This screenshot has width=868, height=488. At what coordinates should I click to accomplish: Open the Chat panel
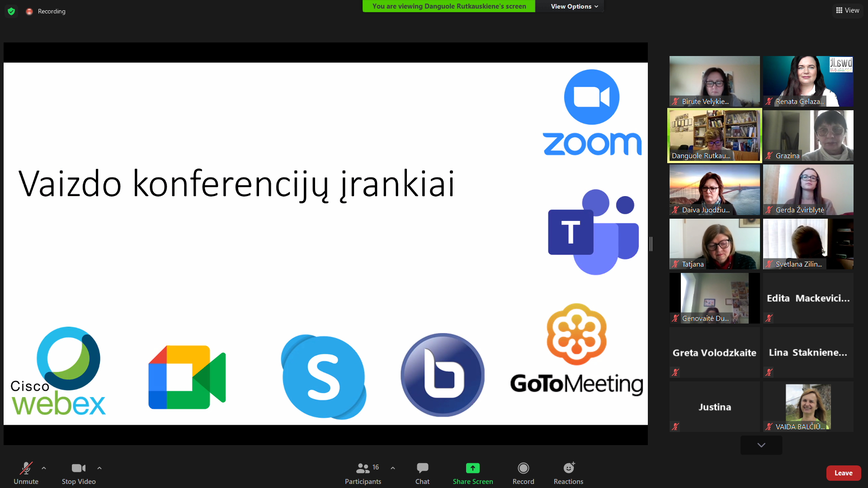click(x=422, y=473)
